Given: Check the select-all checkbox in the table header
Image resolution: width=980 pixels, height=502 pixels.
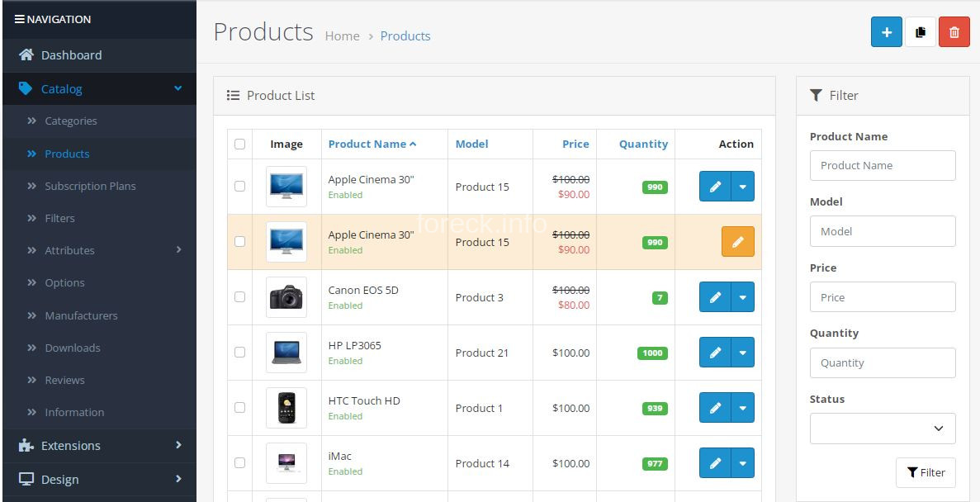Looking at the screenshot, I should [239, 144].
